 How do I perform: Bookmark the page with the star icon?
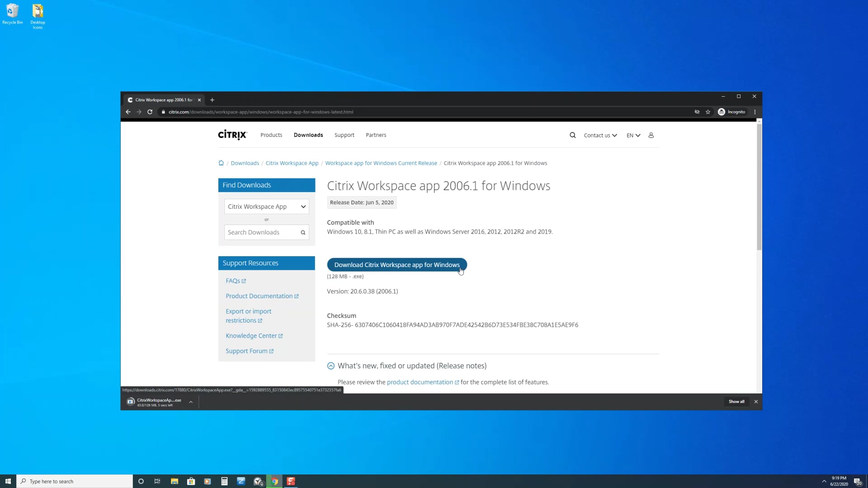click(x=708, y=112)
